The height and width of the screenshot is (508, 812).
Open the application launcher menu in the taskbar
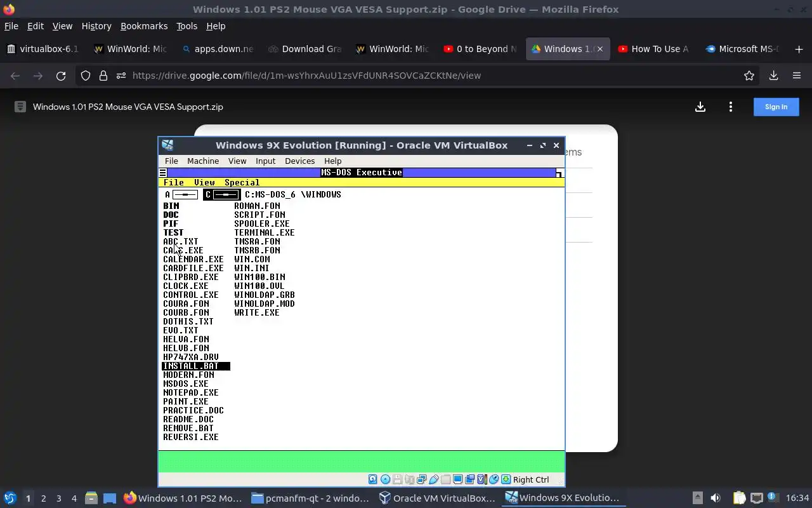coord(10,498)
